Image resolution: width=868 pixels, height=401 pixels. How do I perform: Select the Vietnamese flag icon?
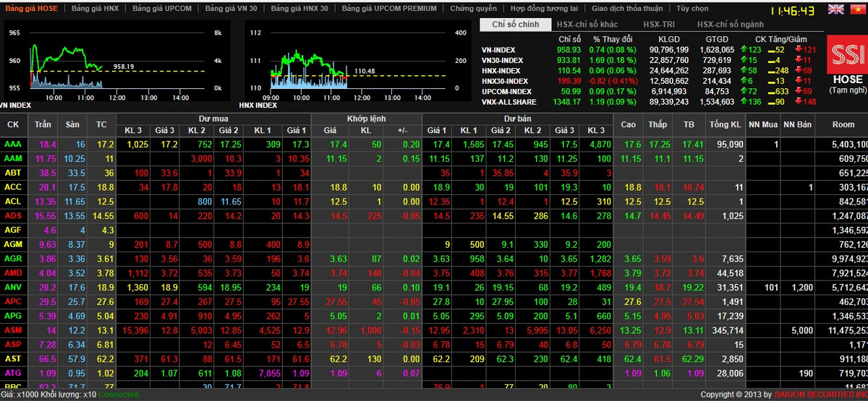[857, 9]
